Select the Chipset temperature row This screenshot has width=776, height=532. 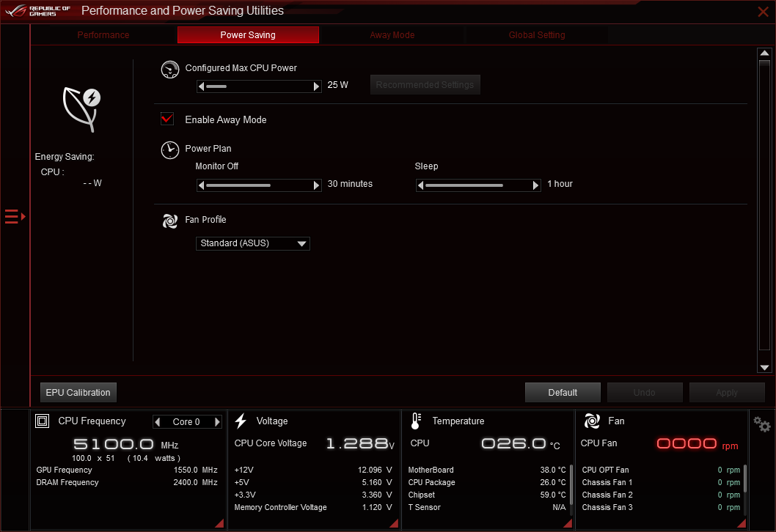[487, 495]
